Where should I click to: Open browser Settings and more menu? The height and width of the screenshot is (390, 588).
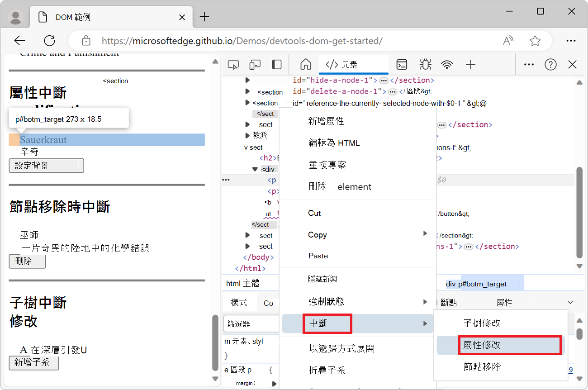(x=571, y=41)
